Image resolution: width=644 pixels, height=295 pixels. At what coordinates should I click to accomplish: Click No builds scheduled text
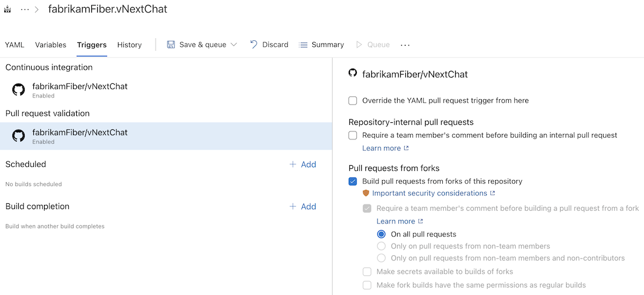(x=34, y=184)
